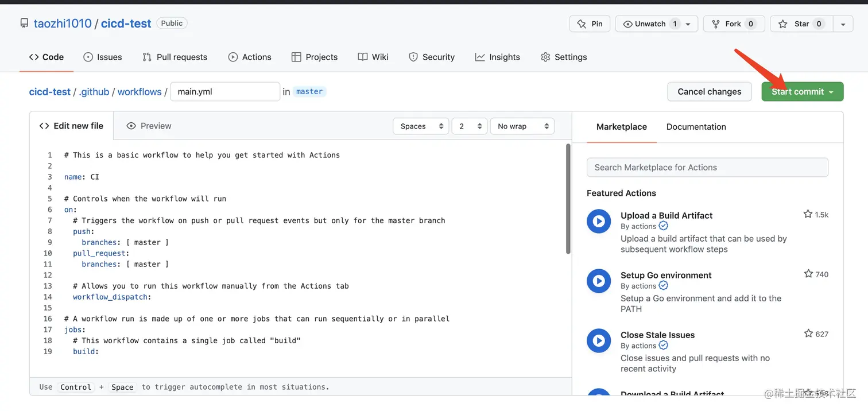Star the Upload a Build Artifact action
The height and width of the screenshot is (411, 868).
[808, 214]
